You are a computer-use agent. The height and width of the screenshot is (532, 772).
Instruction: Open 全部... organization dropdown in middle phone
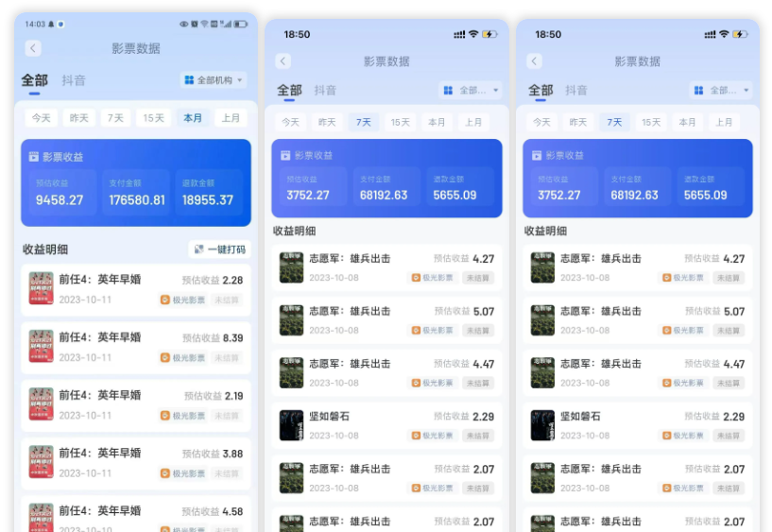click(471, 90)
